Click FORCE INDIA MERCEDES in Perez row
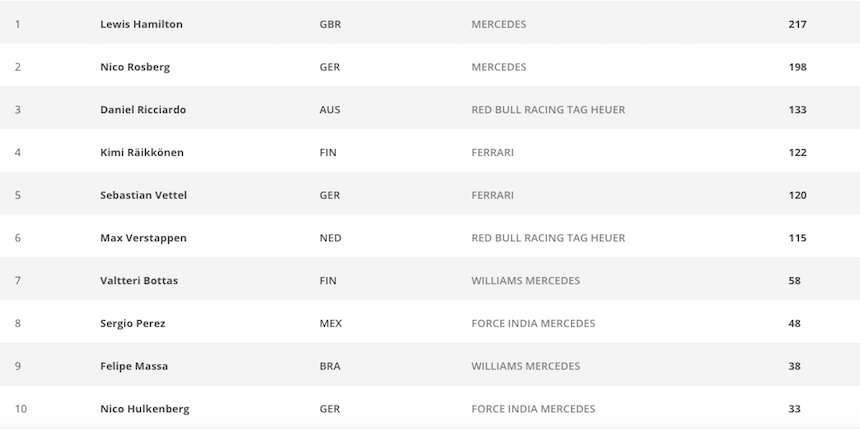The image size is (860, 429). click(x=533, y=324)
